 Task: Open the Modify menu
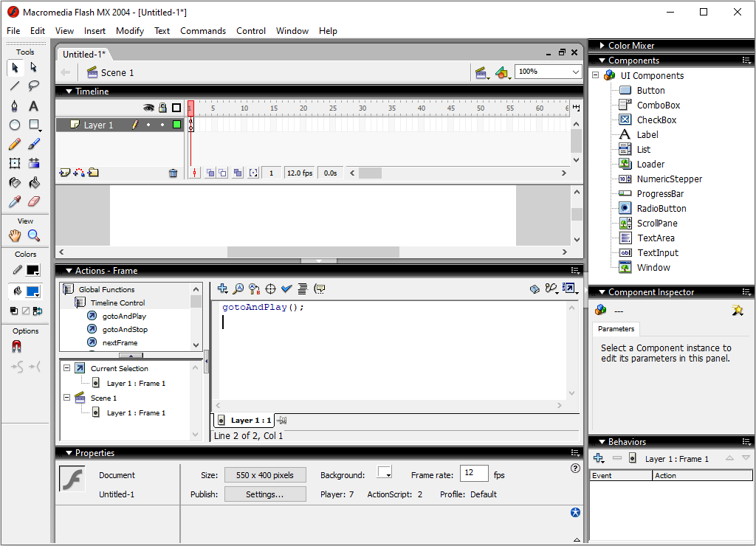(x=130, y=31)
